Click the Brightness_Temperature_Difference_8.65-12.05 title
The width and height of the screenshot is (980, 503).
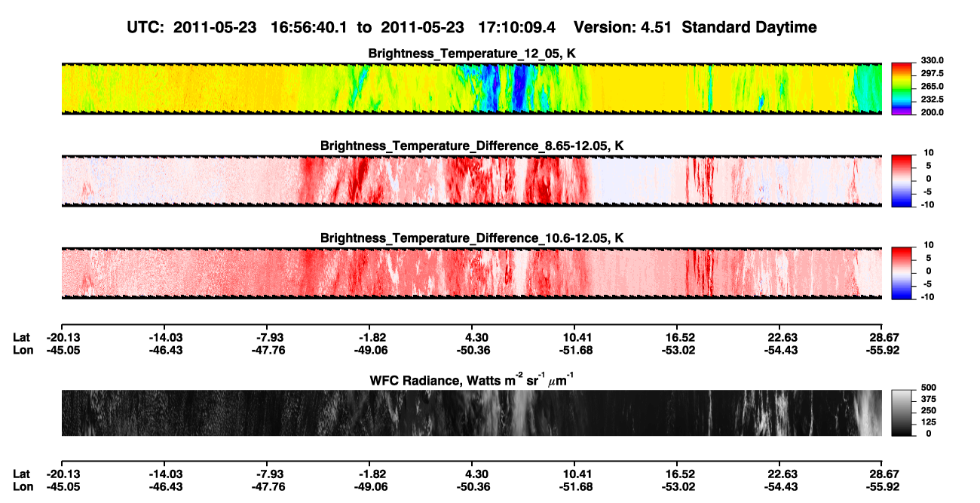click(x=472, y=146)
